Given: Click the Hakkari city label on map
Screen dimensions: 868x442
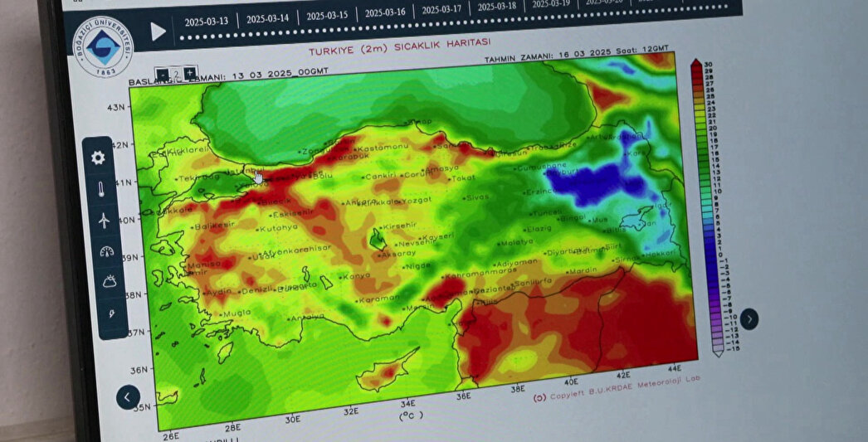Looking at the screenshot, I should click(659, 254).
